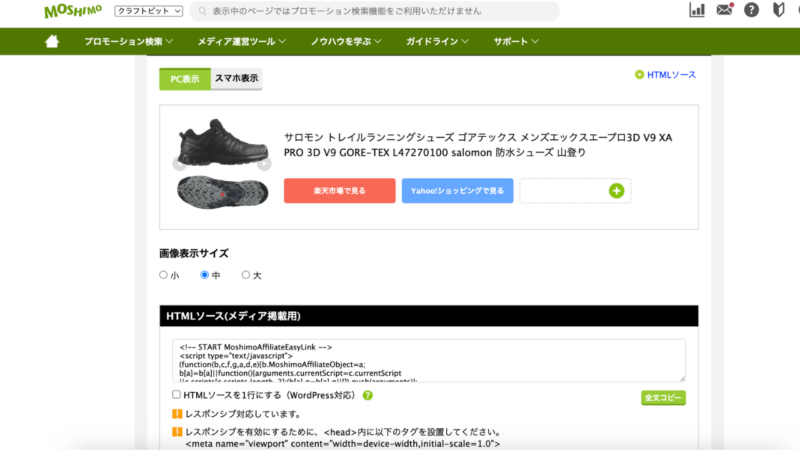Image resolution: width=800 pixels, height=450 pixels.
Task: Select small image size 小
Action: (163, 275)
